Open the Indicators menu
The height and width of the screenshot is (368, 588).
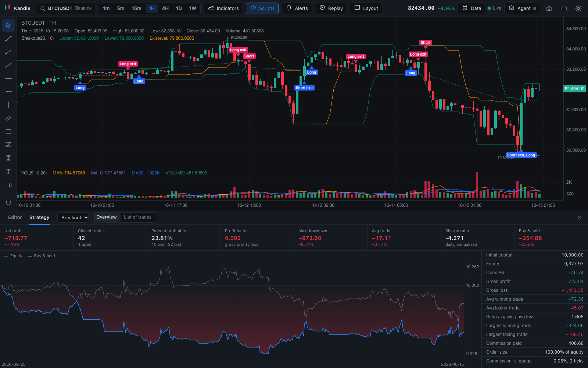[223, 8]
